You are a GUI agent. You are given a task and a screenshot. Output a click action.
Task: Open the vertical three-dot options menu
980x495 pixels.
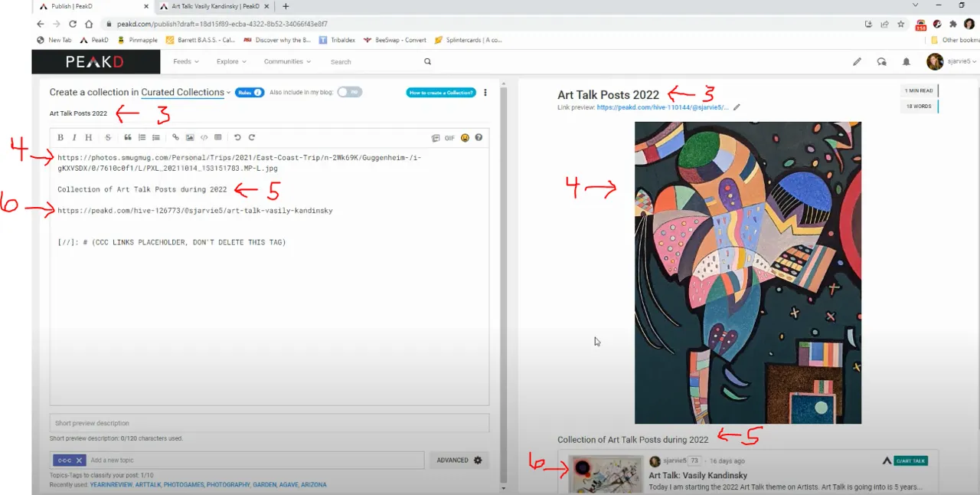pyautogui.click(x=485, y=93)
